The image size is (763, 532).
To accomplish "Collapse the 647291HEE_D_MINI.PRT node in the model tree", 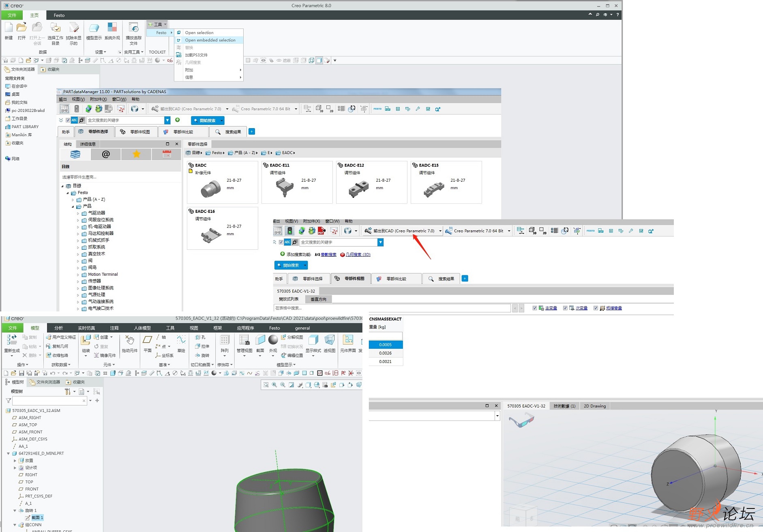I will pos(8,453).
